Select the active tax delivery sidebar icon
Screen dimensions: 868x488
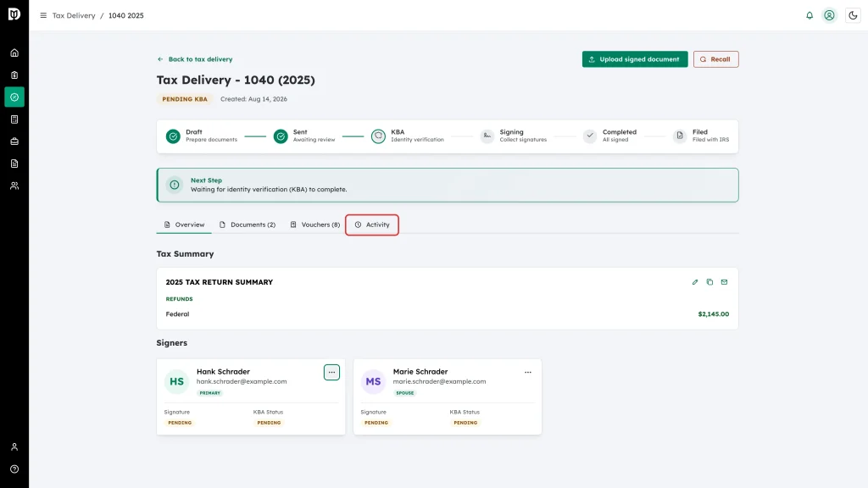click(x=14, y=97)
